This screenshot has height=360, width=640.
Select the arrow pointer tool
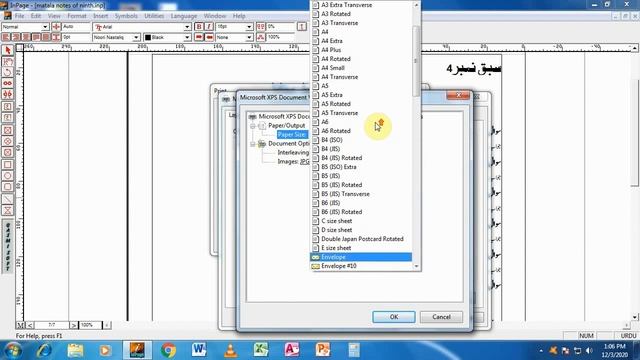pyautogui.click(x=7, y=50)
